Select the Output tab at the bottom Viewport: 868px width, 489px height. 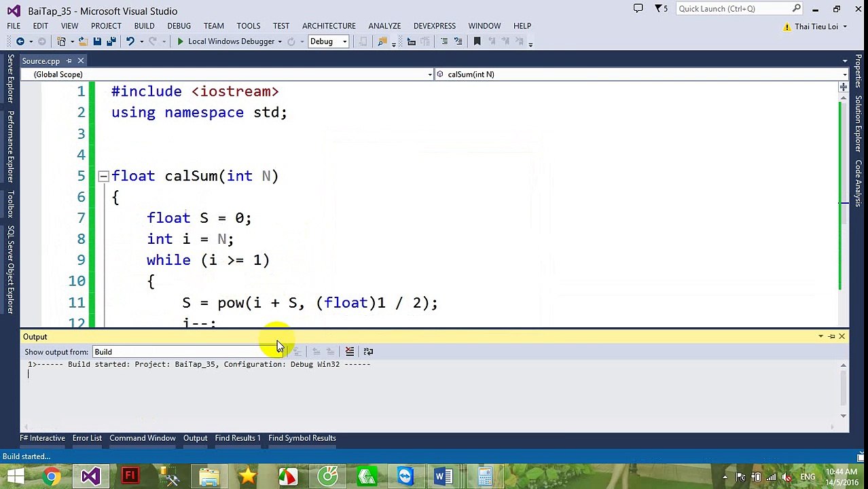tap(195, 438)
